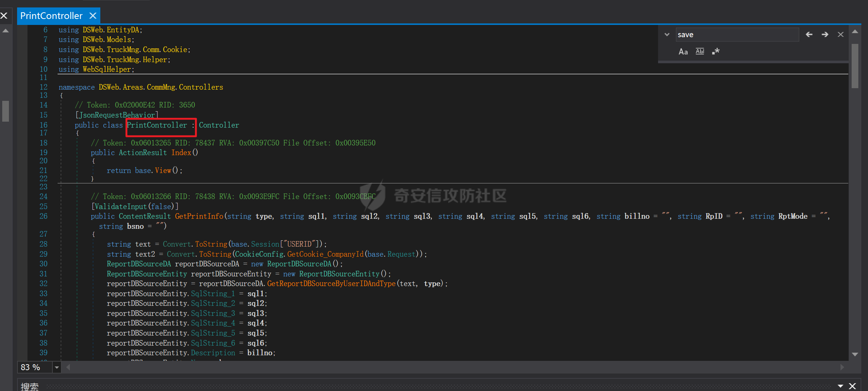
Task: Click using WebSqlHelper line
Action: (x=97, y=70)
